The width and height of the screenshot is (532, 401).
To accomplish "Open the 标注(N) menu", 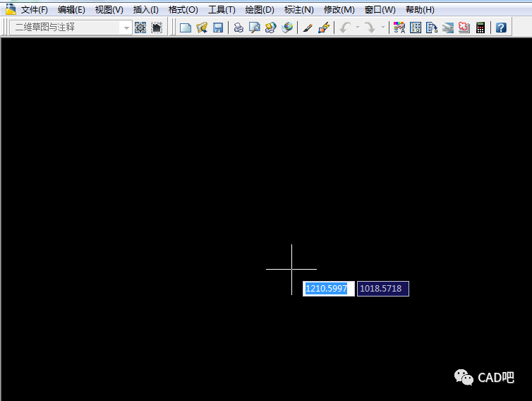I will [298, 9].
